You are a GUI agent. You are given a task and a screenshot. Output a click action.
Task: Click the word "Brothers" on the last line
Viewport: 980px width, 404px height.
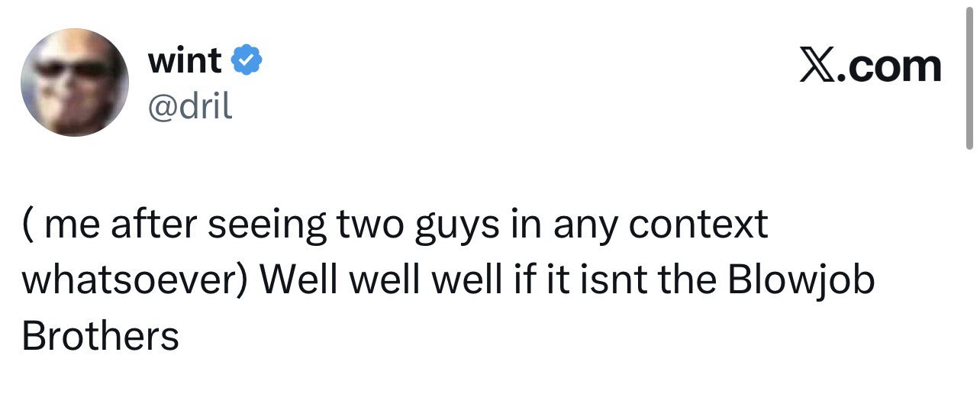101,336
